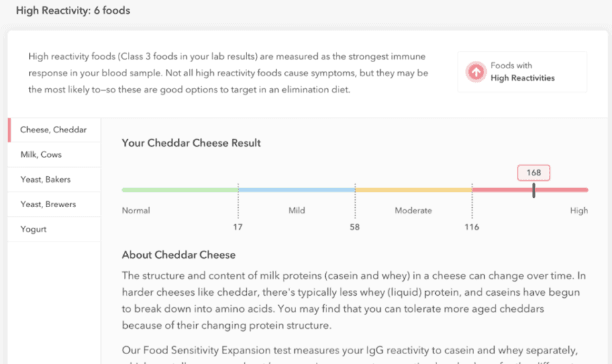This screenshot has height=364, width=612.
Task: Click the 58 threshold label
Action: [x=354, y=227]
